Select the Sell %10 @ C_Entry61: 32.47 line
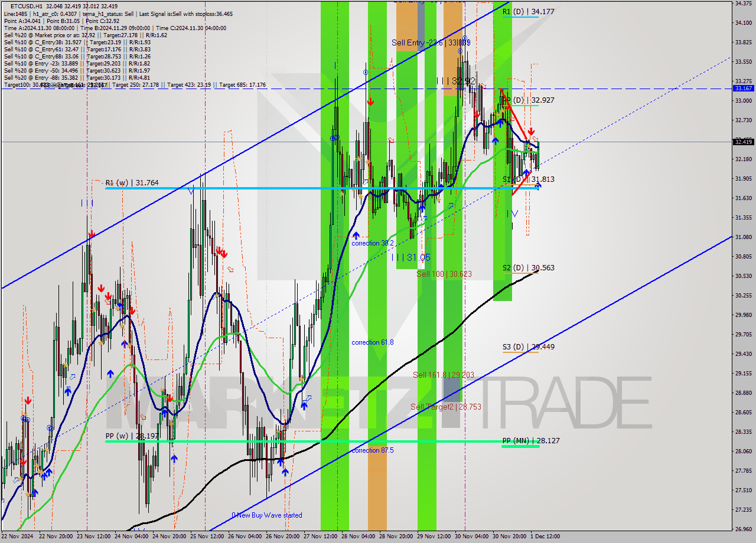Image resolution: width=756 pixels, height=543 pixels. click(x=77, y=49)
